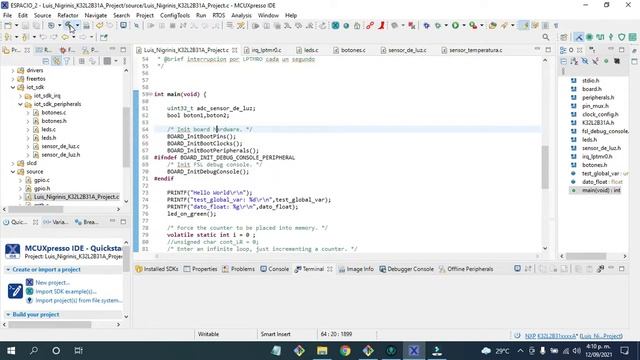Expand the freertos folder
640x360 pixels.
pyautogui.click(x=13, y=79)
